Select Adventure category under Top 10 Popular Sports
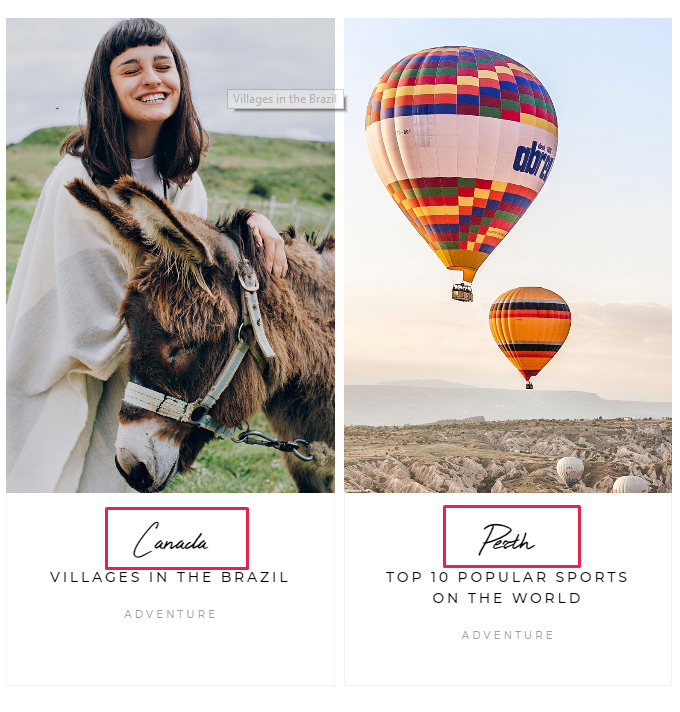 pos(508,635)
